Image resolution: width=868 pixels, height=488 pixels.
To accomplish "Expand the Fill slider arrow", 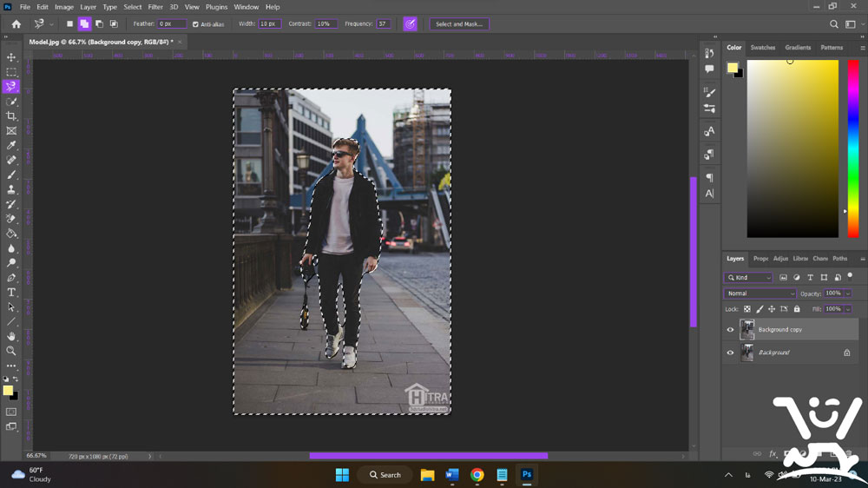I will [848, 309].
